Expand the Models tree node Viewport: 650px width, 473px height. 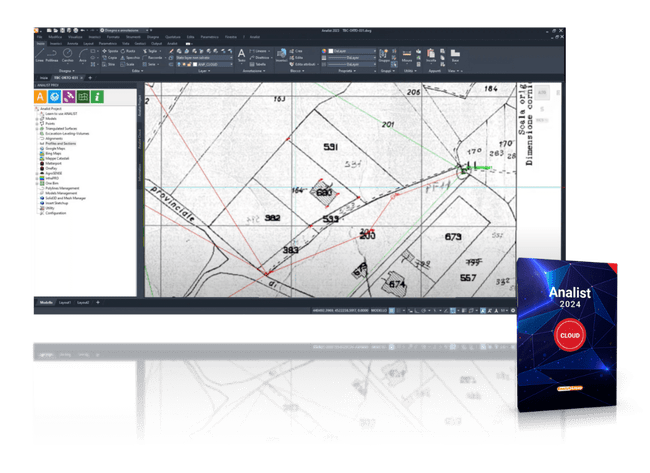tap(37, 119)
